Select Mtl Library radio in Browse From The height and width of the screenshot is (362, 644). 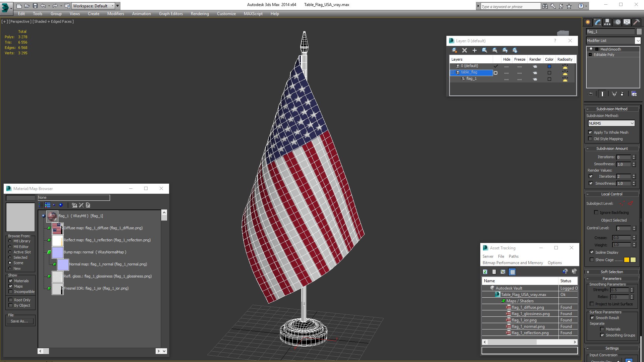pyautogui.click(x=10, y=241)
